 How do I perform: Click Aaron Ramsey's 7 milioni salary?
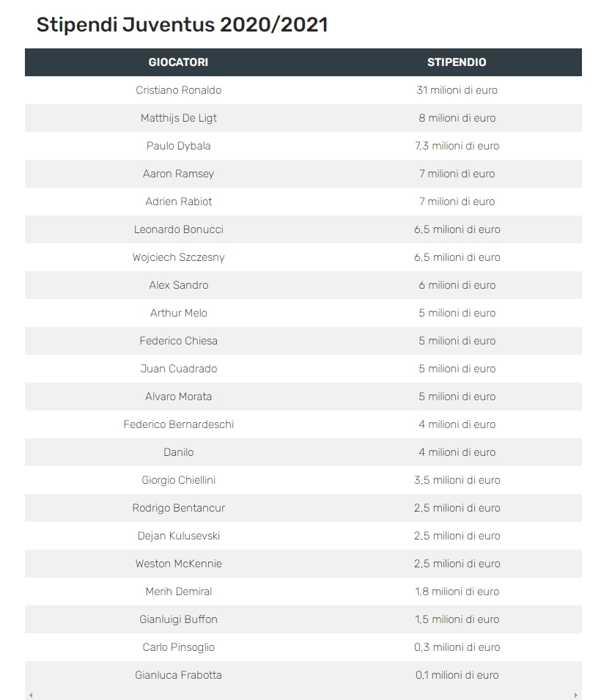click(x=457, y=174)
